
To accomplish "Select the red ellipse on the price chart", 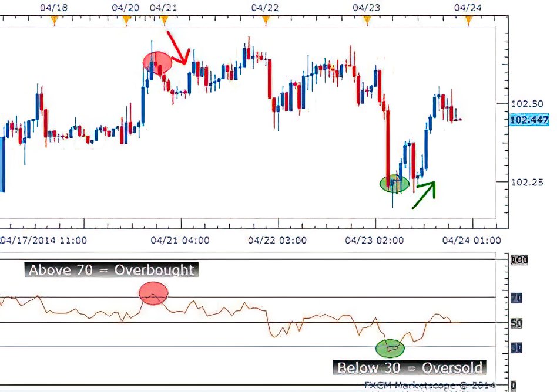I will (157, 62).
